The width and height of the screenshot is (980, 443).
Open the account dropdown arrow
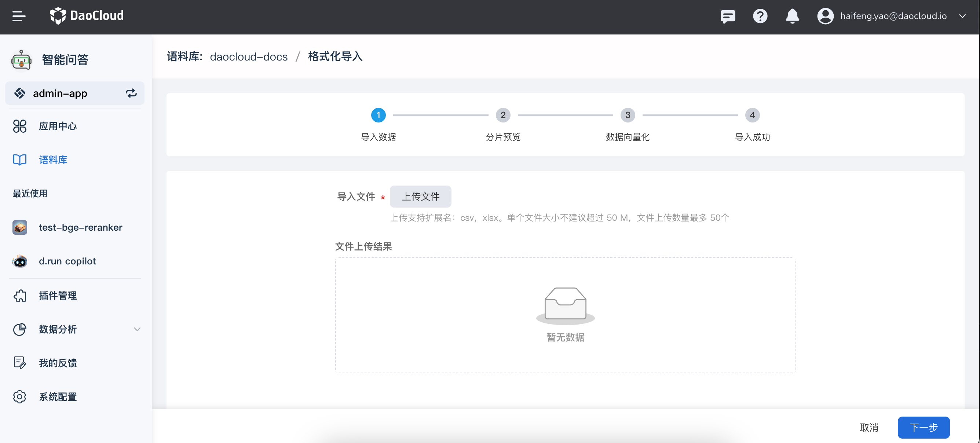tap(962, 16)
